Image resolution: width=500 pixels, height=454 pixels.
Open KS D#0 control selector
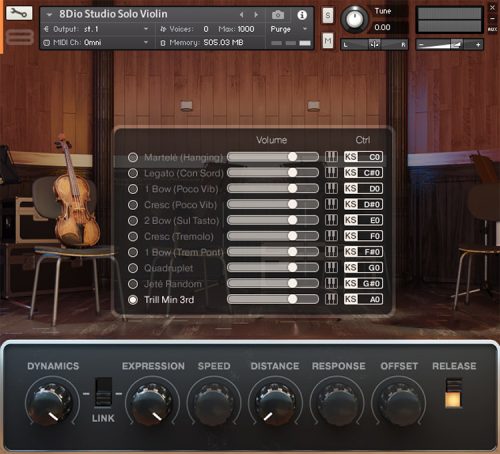pyautogui.click(x=363, y=204)
